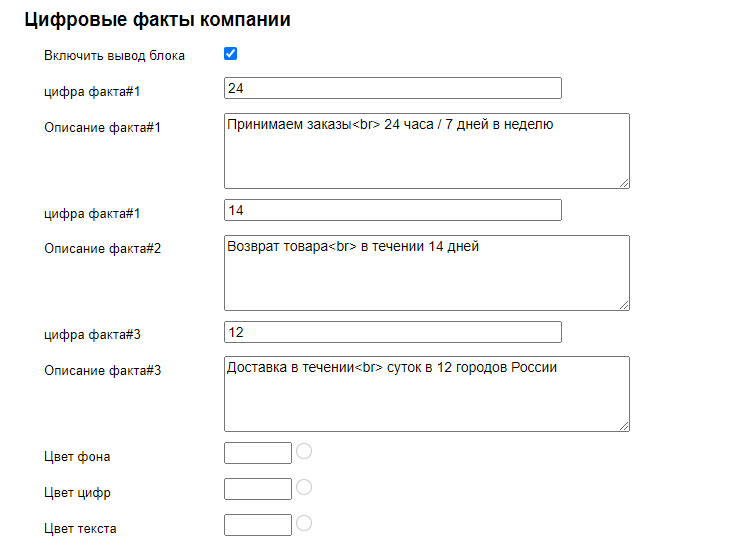The image size is (738, 556).
Task: Click the "Цифровые факты компании" heading
Action: [x=157, y=19]
